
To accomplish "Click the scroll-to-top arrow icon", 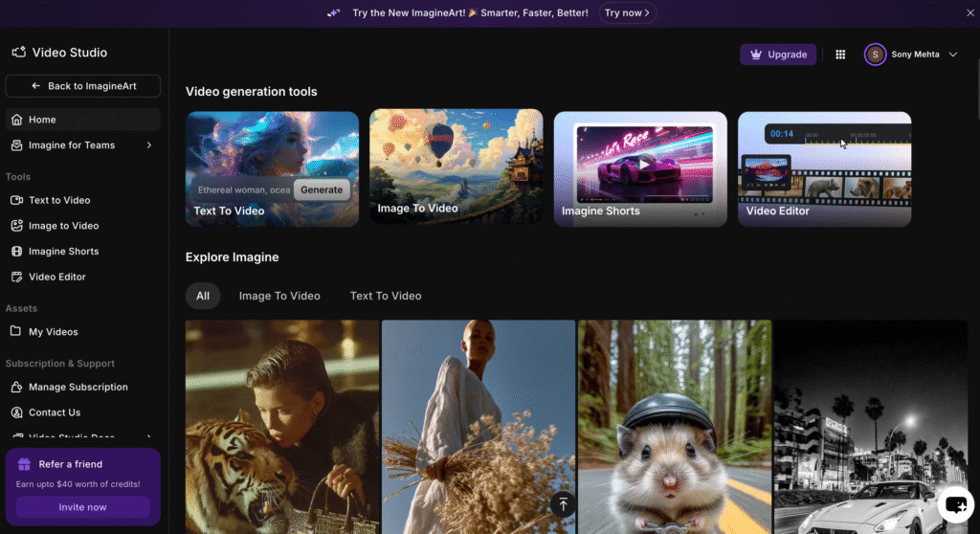I will pyautogui.click(x=563, y=503).
